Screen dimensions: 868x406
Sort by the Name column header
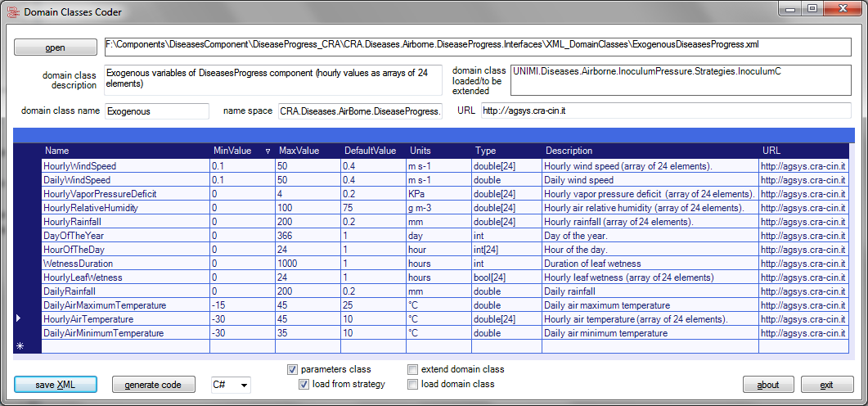tap(126, 151)
